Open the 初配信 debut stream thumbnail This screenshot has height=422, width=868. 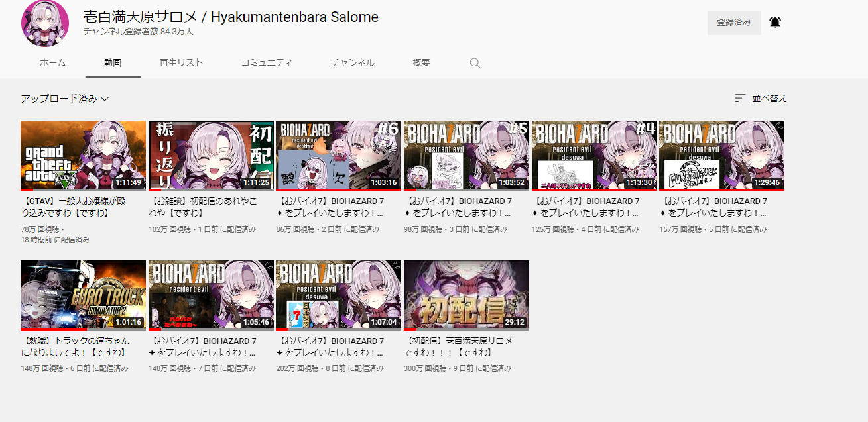coord(466,295)
